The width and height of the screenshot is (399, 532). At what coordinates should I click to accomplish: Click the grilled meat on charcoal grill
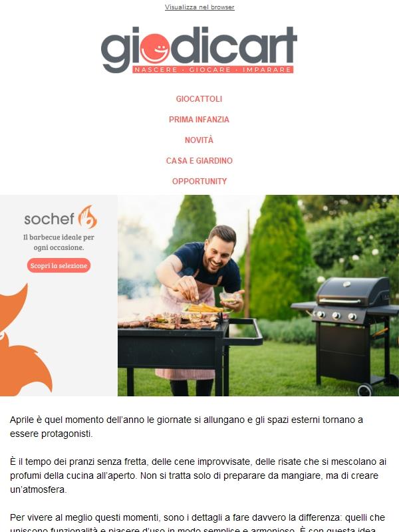click(169, 321)
